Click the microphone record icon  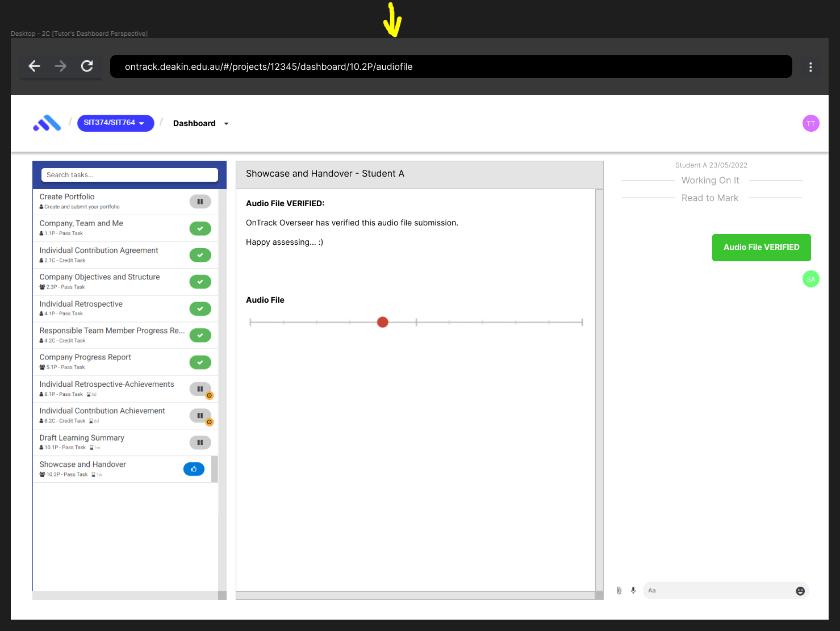(633, 591)
